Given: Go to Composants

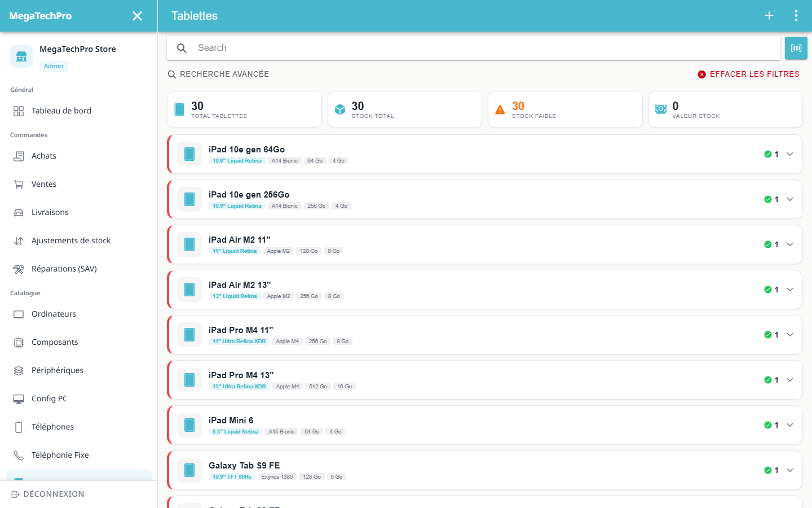Looking at the screenshot, I should click(78, 342).
